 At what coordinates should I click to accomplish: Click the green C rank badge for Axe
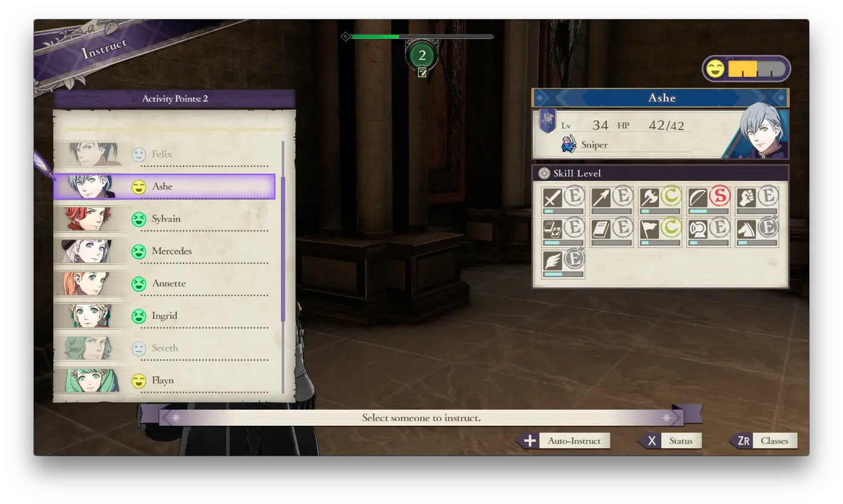point(672,196)
